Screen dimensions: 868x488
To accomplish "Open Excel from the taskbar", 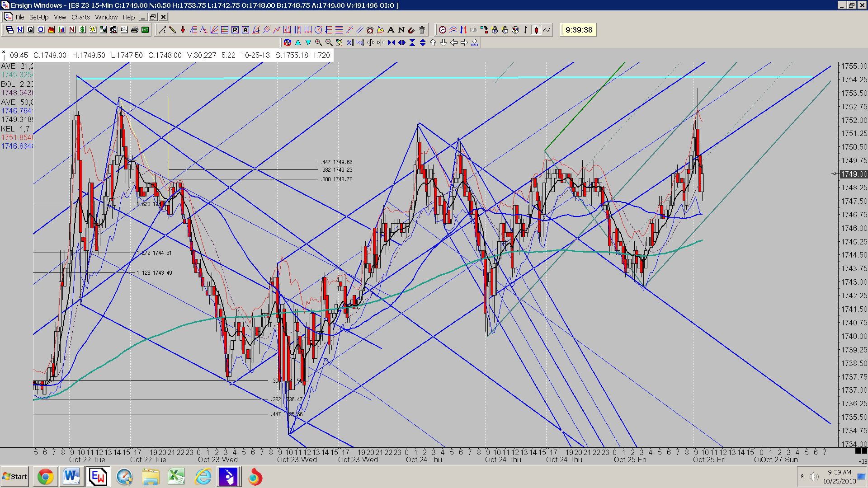I will tap(176, 477).
